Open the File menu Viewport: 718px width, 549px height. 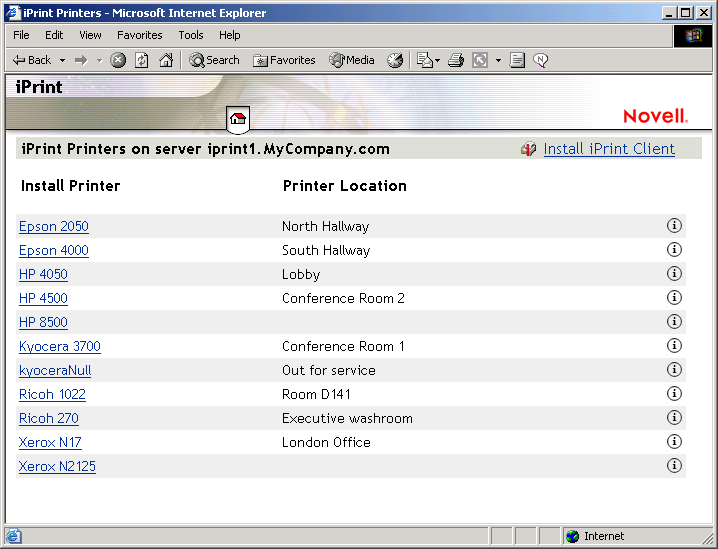coord(21,35)
